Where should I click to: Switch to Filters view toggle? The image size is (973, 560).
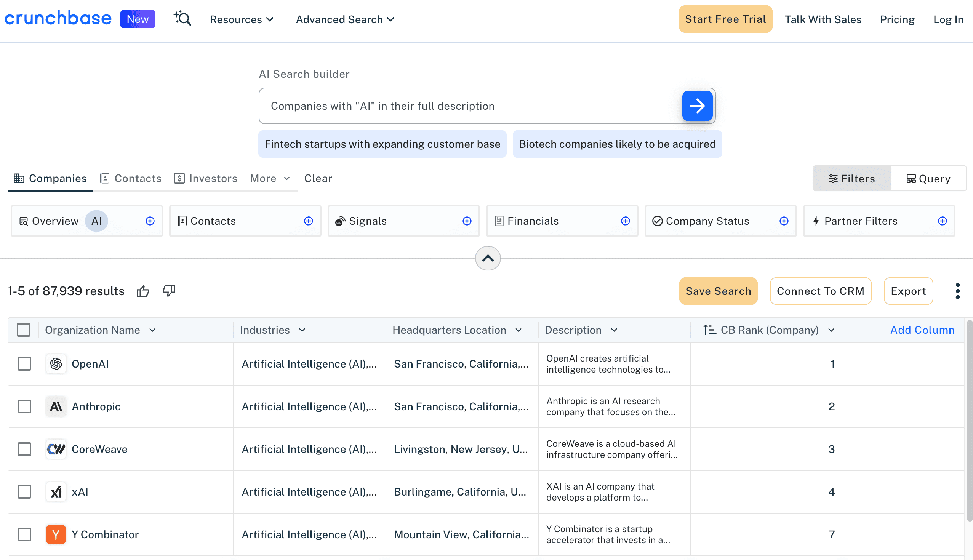851,178
